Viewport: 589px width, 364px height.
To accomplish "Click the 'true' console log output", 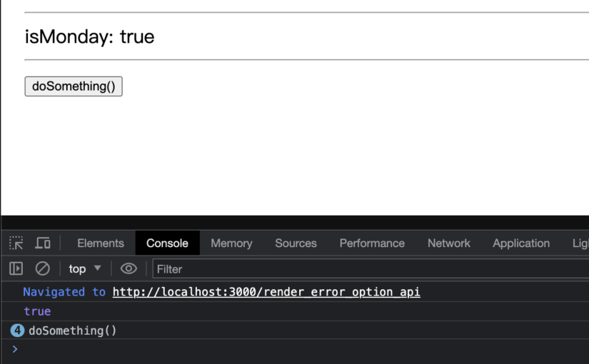I will [x=37, y=311].
